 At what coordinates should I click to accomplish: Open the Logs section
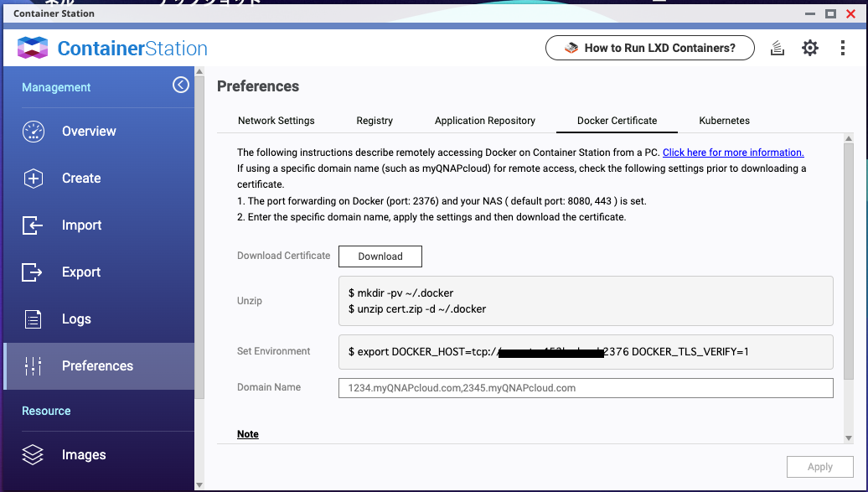coord(99,319)
